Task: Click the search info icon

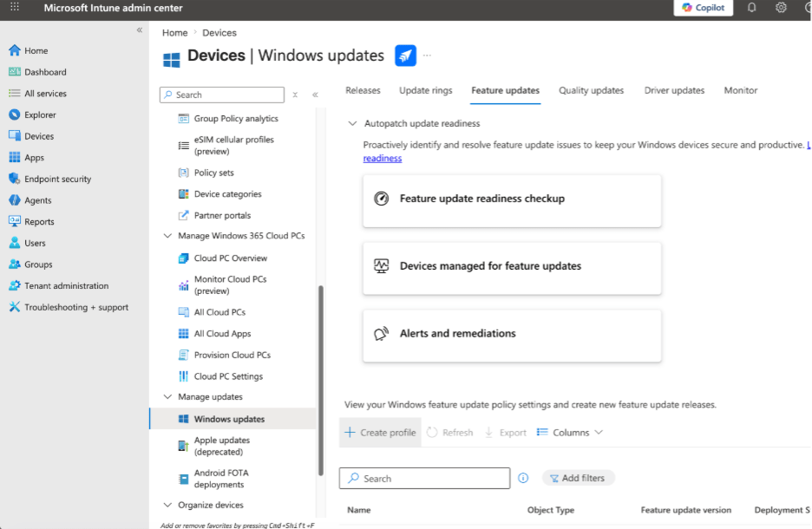Action: (x=523, y=479)
